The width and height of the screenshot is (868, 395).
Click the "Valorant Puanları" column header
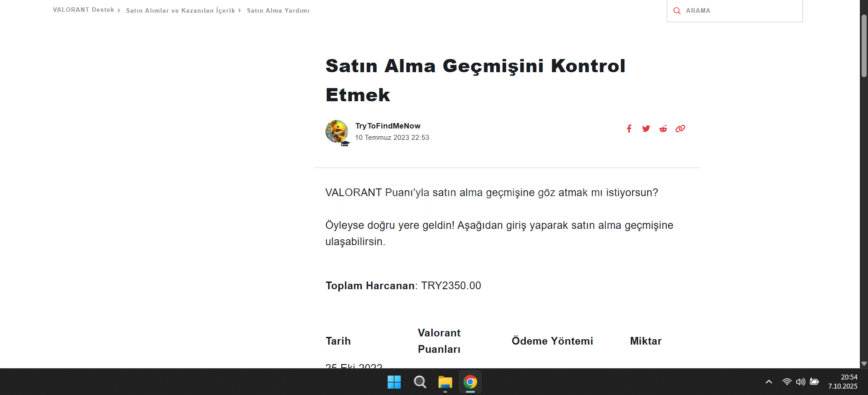click(439, 341)
